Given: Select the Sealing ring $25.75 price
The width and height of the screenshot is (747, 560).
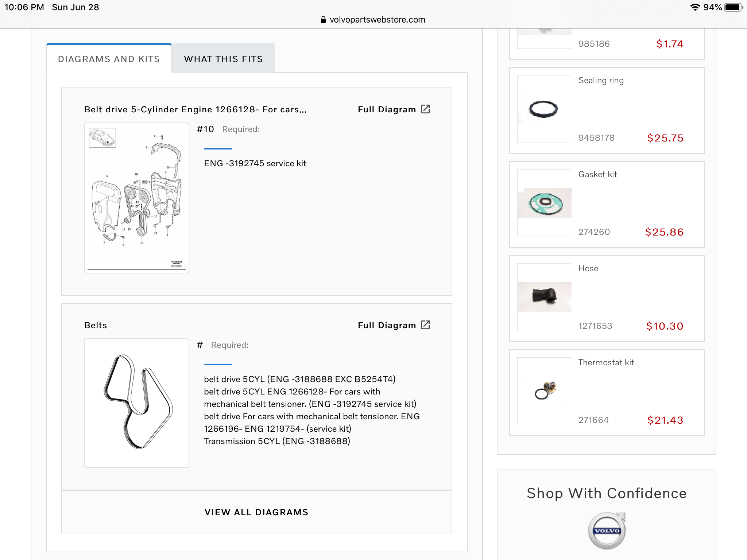Looking at the screenshot, I should coord(665,138).
